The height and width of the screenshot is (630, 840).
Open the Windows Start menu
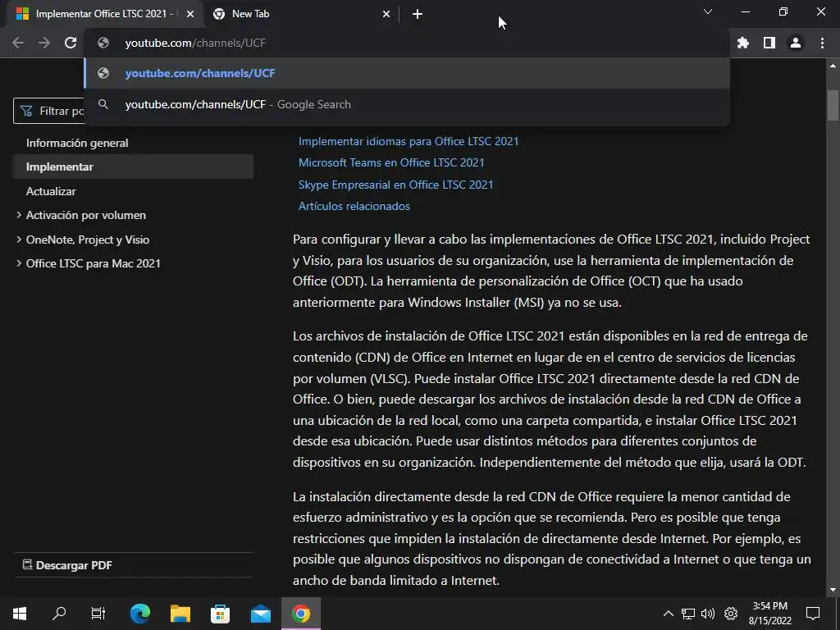tap(20, 614)
